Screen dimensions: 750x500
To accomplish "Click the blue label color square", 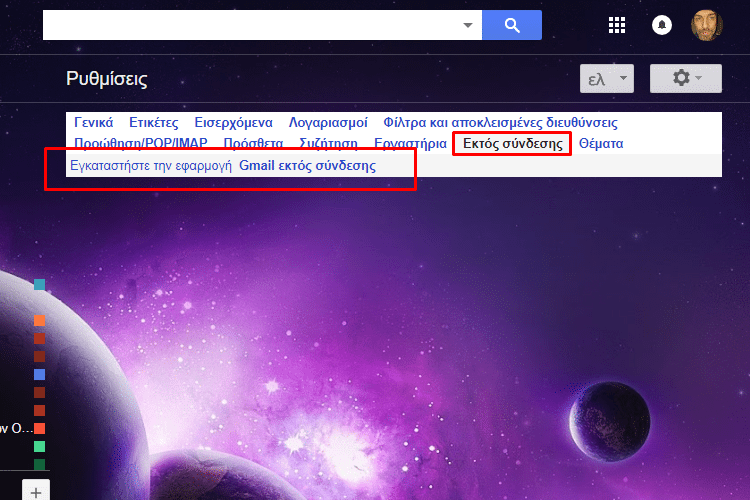I will 40,374.
